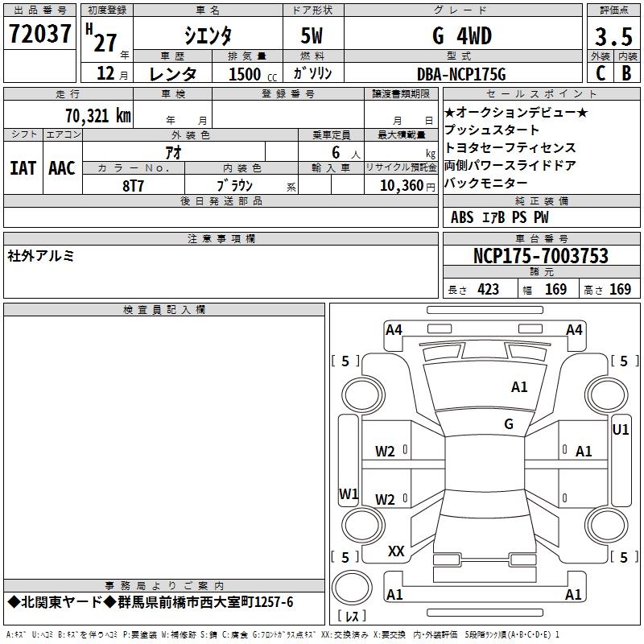
Task: Click the door type value 5W
Action: [x=312, y=35]
